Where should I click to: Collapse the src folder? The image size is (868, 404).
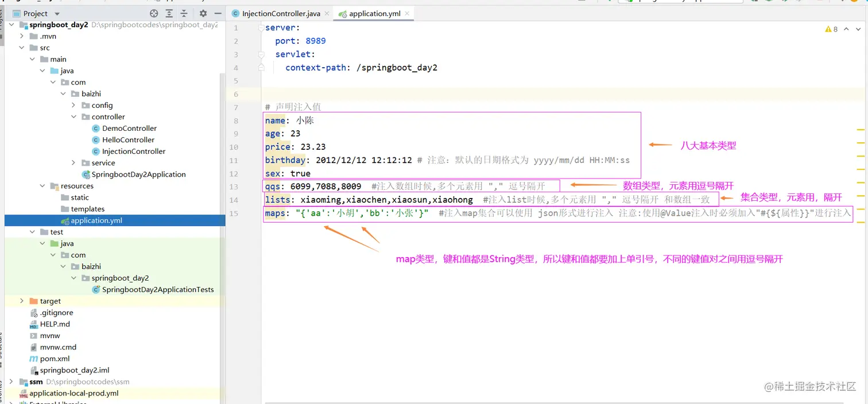point(22,48)
